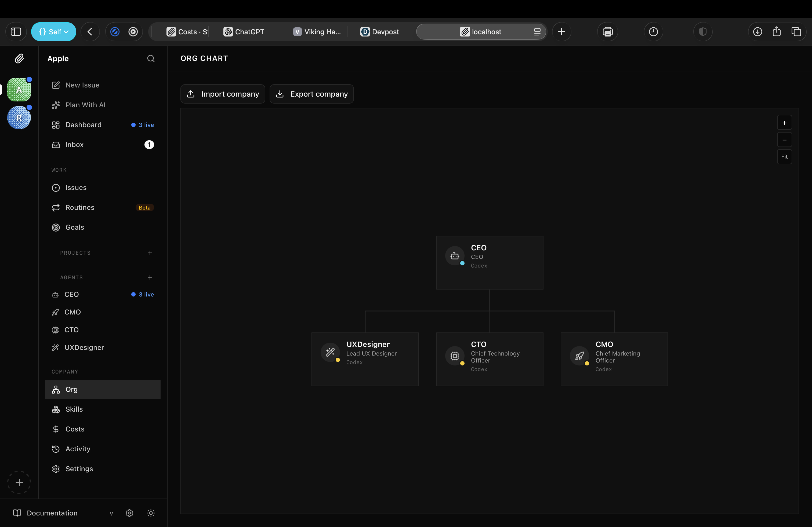Open the CEO node card
812x527 pixels.
coord(489,262)
